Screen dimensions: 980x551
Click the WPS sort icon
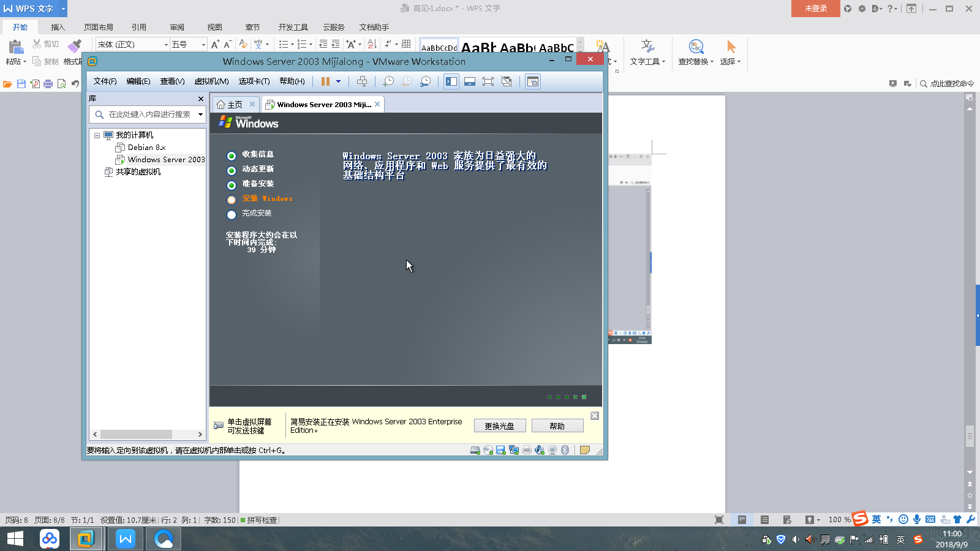tap(372, 44)
